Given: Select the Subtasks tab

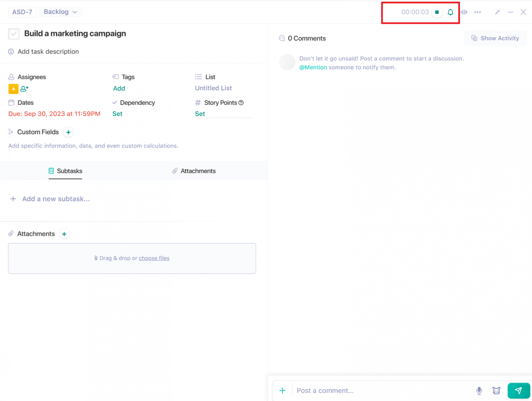Looking at the screenshot, I should tap(65, 171).
